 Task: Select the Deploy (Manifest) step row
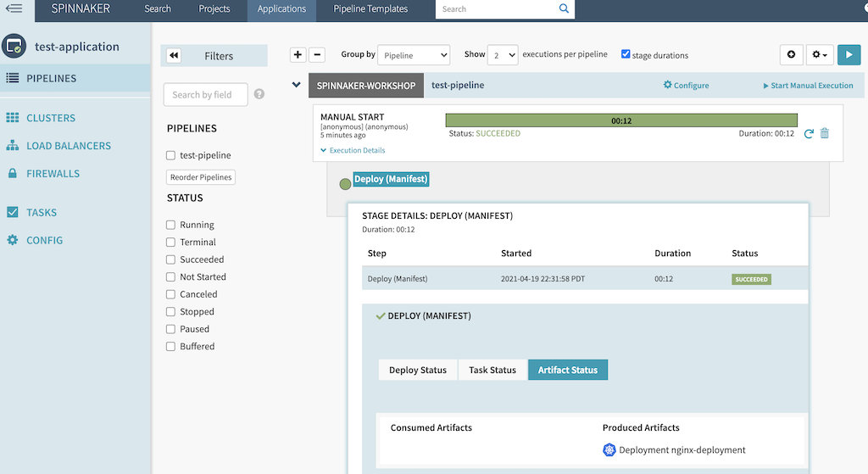tap(585, 278)
